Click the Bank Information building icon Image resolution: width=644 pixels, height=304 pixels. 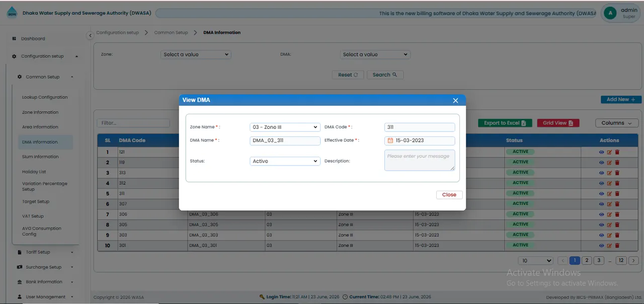[x=20, y=282]
